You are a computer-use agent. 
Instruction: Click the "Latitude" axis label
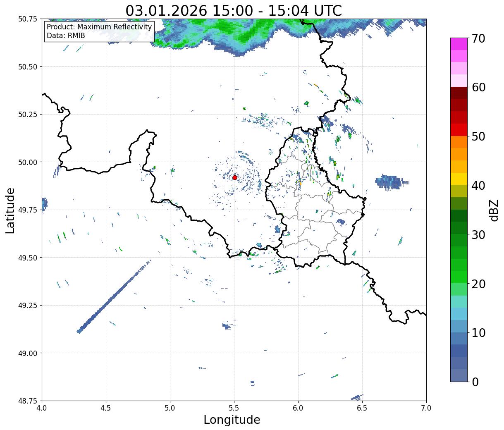pos(10,210)
